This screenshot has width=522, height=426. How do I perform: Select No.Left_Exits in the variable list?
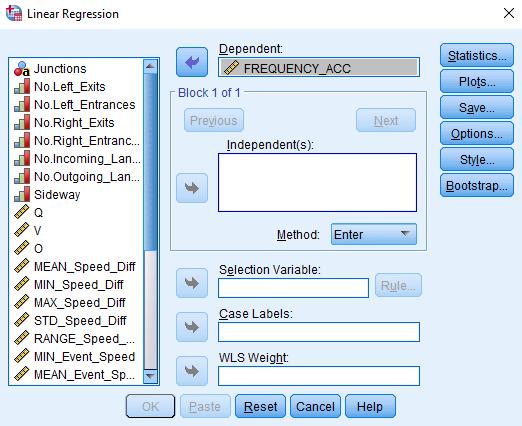[x=59, y=87]
